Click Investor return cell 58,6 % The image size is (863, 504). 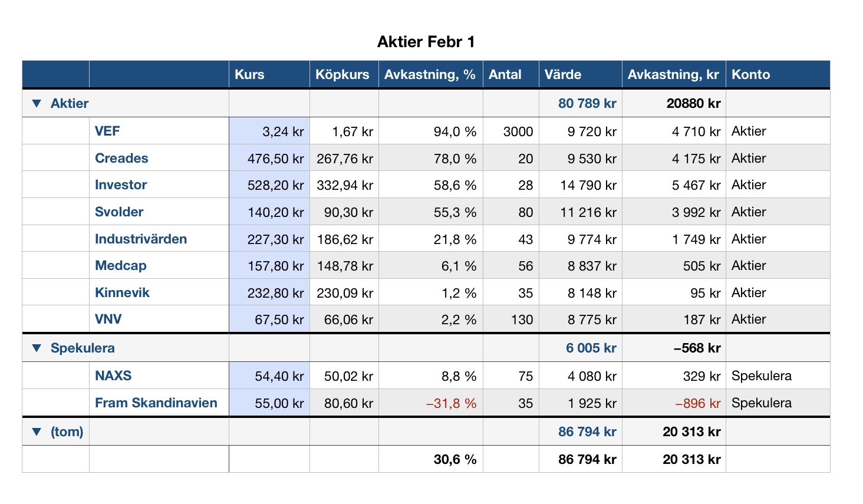point(431,185)
